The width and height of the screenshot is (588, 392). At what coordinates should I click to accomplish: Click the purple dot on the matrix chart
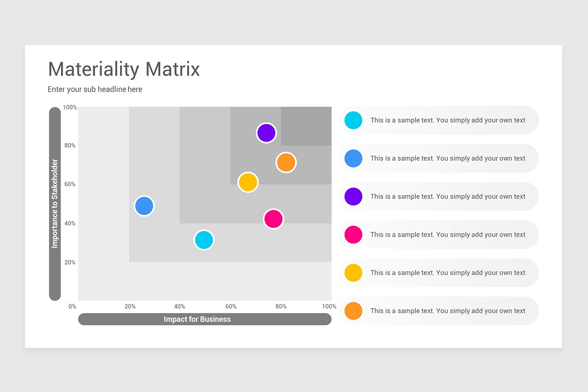click(x=266, y=133)
